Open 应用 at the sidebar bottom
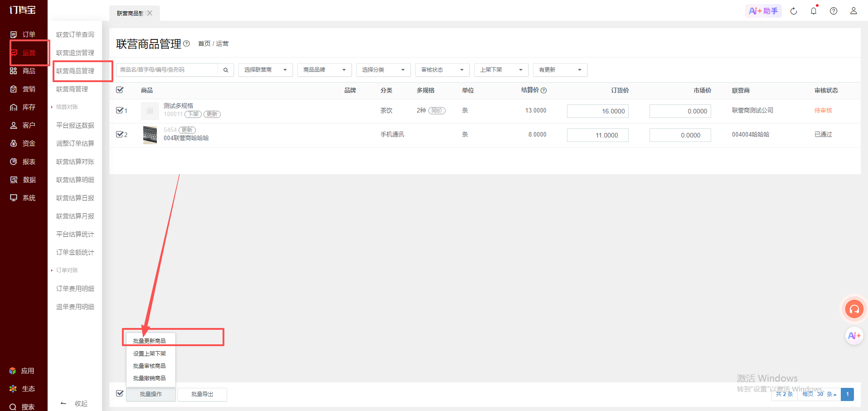Viewport: 868px width, 411px height. tap(22, 371)
